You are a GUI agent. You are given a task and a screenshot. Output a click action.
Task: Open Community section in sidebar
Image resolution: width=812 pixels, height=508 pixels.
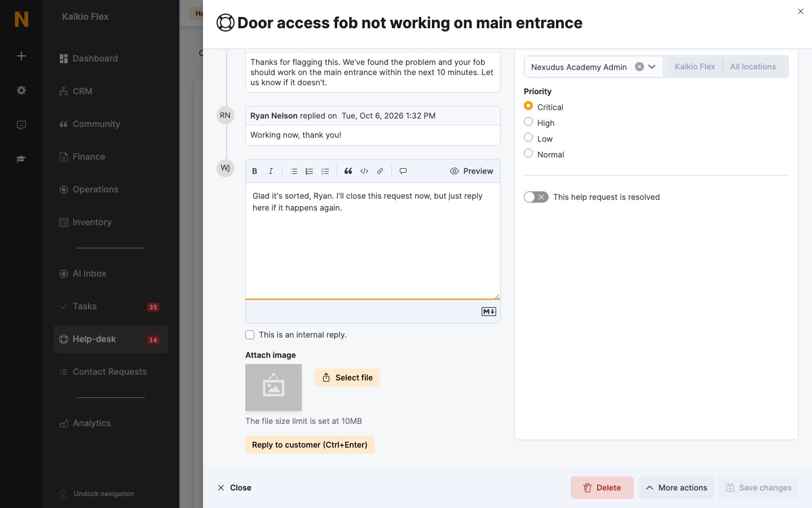click(111, 124)
